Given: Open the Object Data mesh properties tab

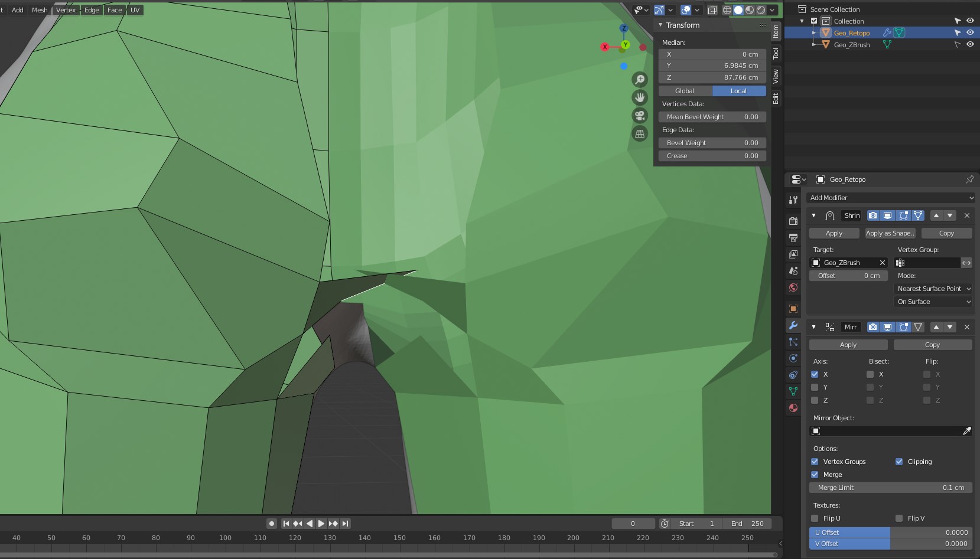Looking at the screenshot, I should (x=793, y=391).
